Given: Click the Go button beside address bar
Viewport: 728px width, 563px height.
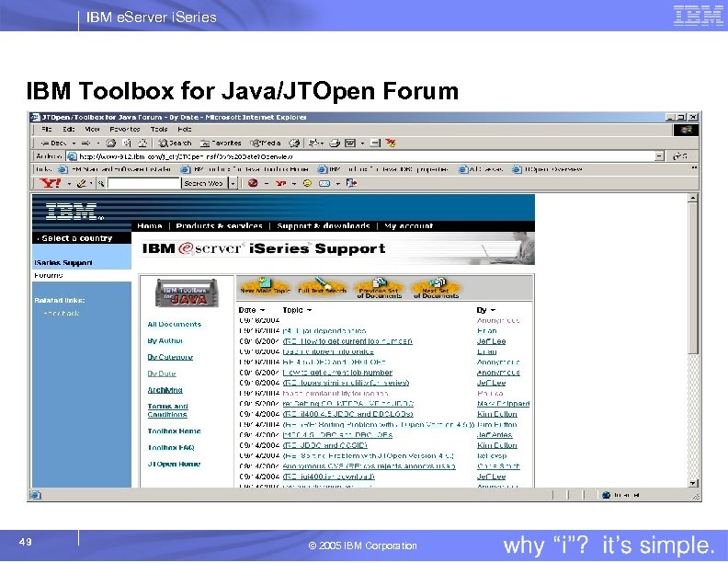Looking at the screenshot, I should tap(680, 156).
